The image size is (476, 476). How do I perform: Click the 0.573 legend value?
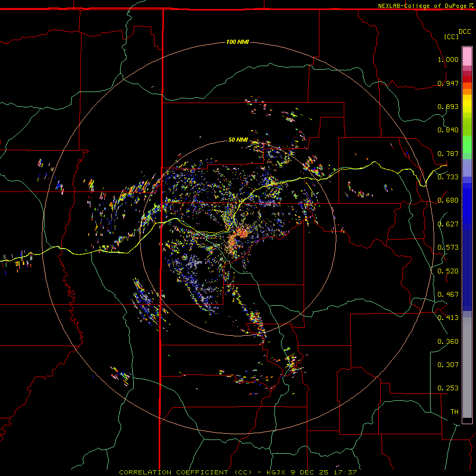448,247
